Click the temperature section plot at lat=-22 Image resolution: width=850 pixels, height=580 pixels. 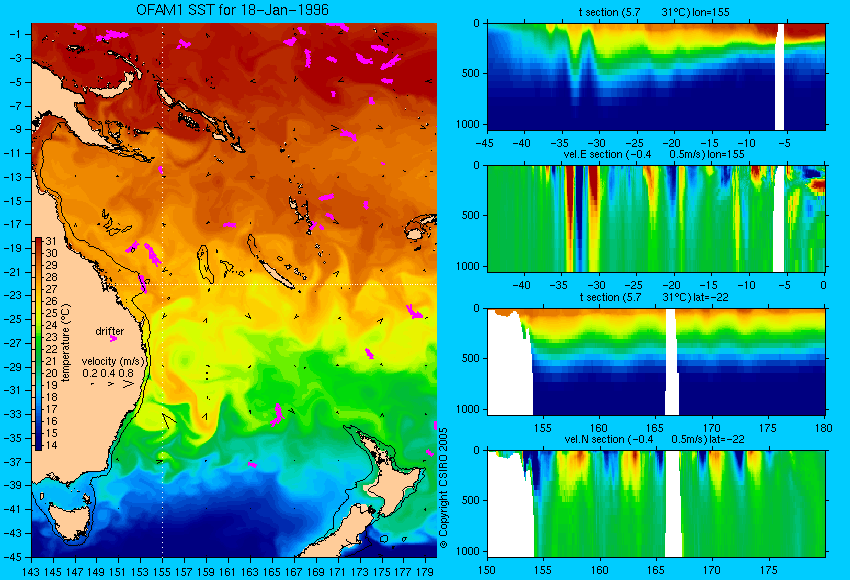(x=656, y=362)
